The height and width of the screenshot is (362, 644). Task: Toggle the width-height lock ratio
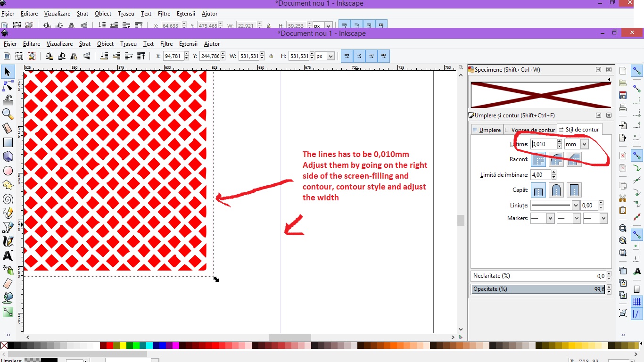(x=271, y=56)
